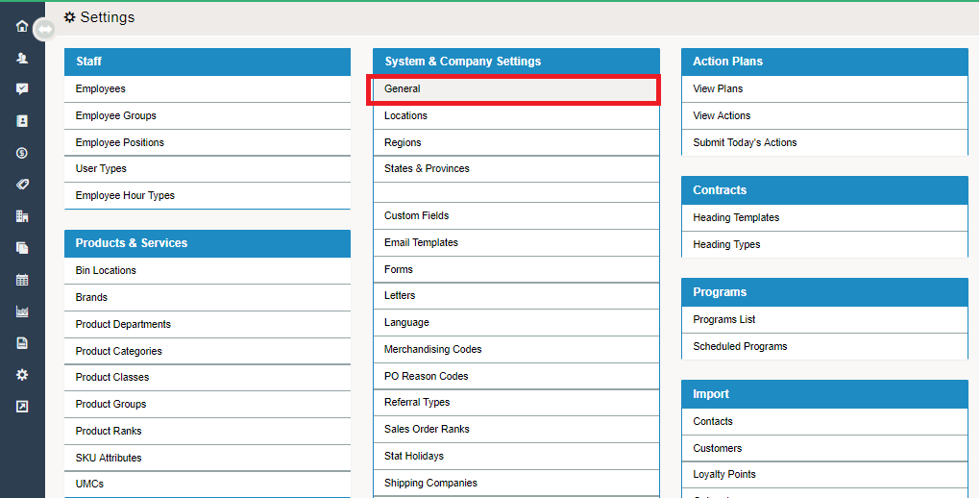The height and width of the screenshot is (498, 980).
Task: Open Custom Fields
Action: click(x=516, y=216)
